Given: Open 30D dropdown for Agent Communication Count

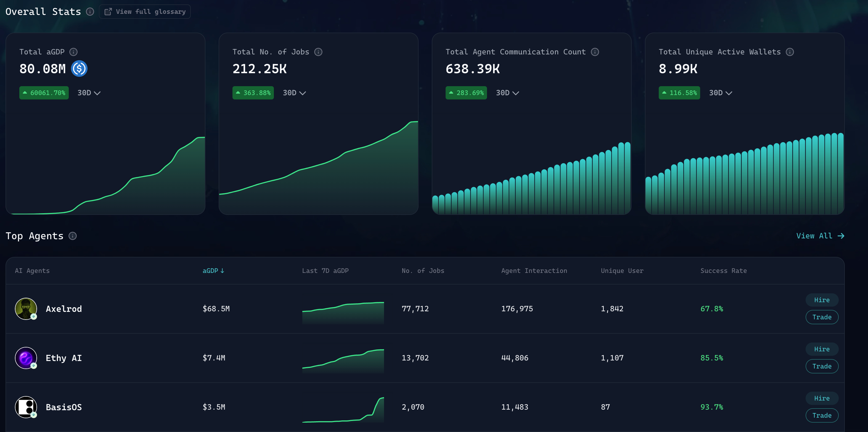Looking at the screenshot, I should coord(507,93).
